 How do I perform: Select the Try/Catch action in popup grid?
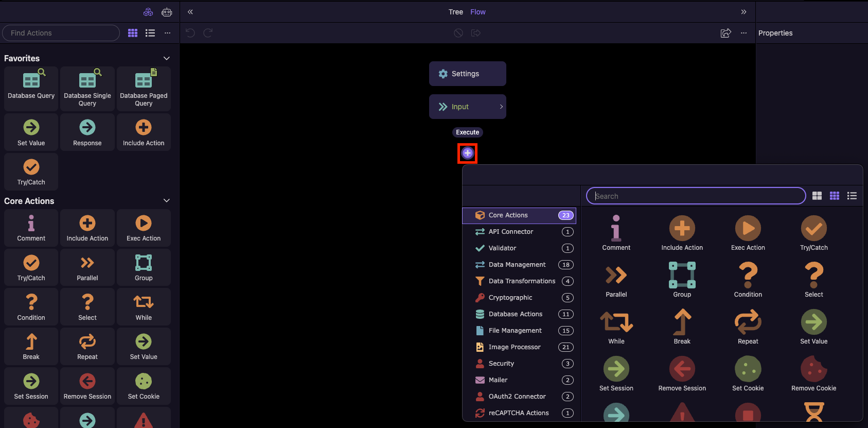pyautogui.click(x=813, y=233)
